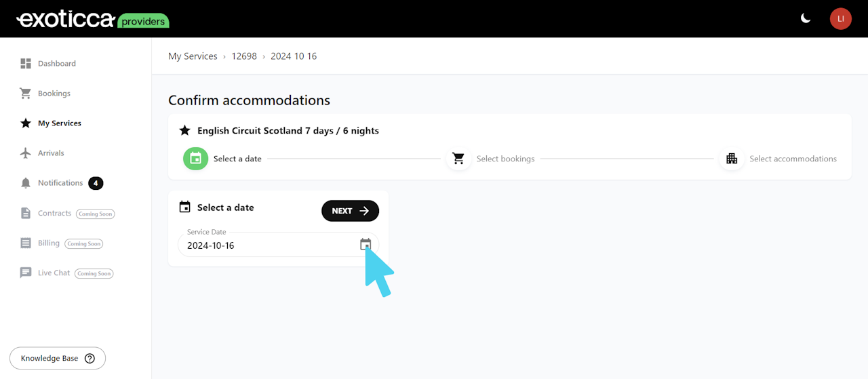Click the Bookings cart icon in sidebar
Screen dimensions: 868x379
(x=26, y=94)
